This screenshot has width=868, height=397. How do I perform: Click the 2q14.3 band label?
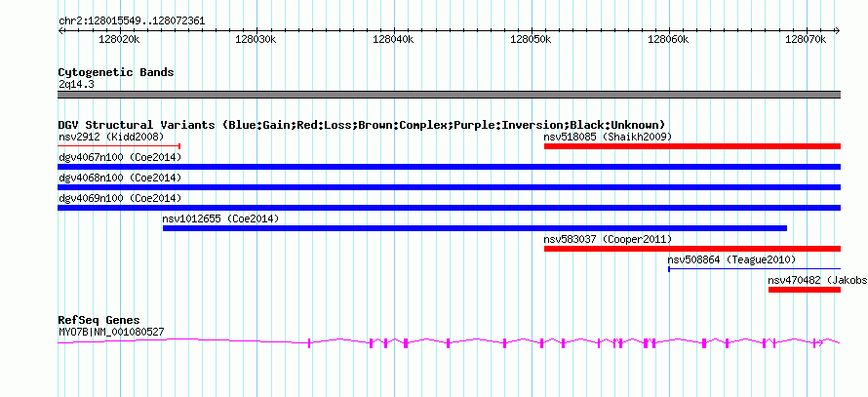76,84
